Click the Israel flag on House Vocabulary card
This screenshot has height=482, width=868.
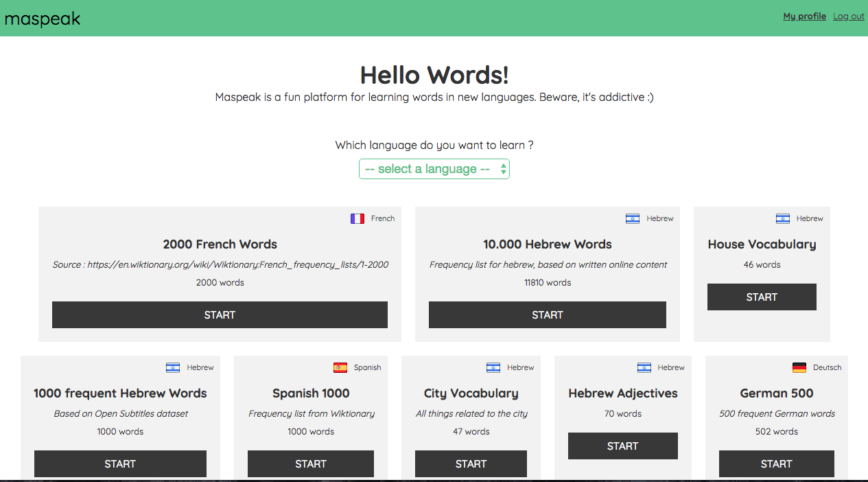click(x=783, y=218)
